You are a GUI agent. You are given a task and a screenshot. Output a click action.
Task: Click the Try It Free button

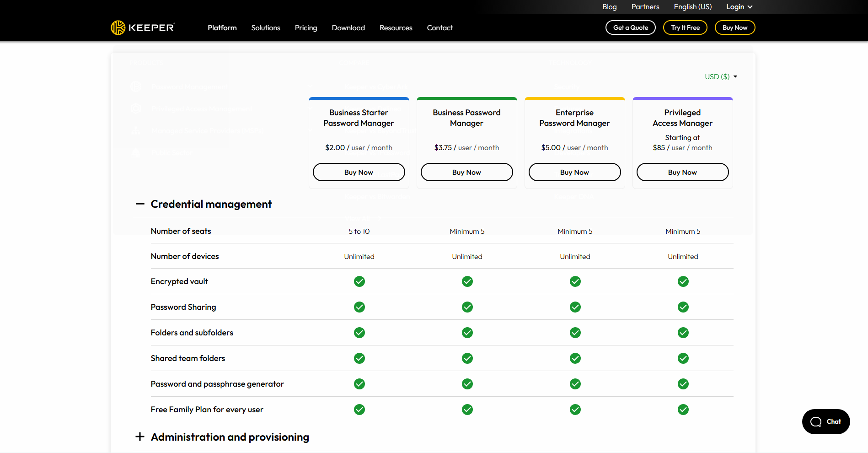[685, 27]
